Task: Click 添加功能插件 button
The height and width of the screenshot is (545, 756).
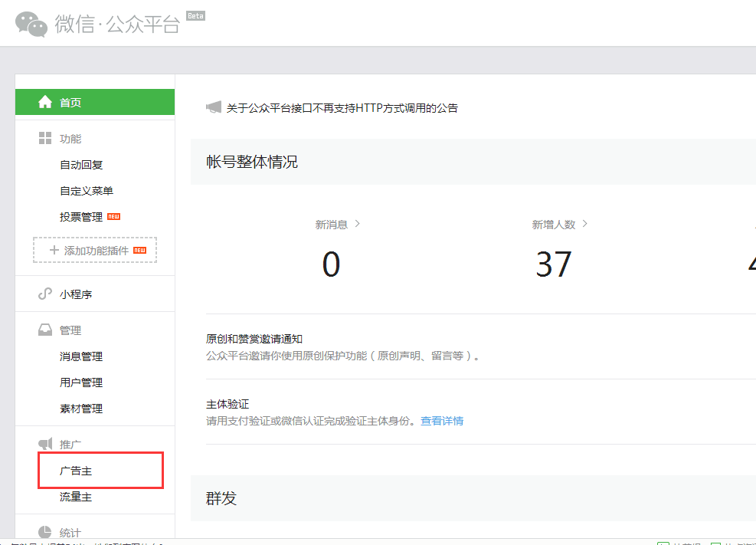Action: (x=95, y=251)
